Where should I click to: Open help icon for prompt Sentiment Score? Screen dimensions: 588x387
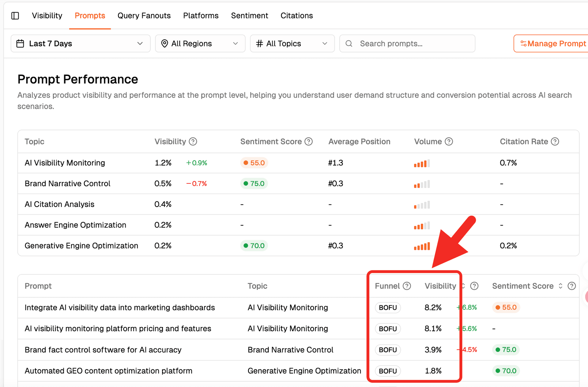pyautogui.click(x=571, y=286)
